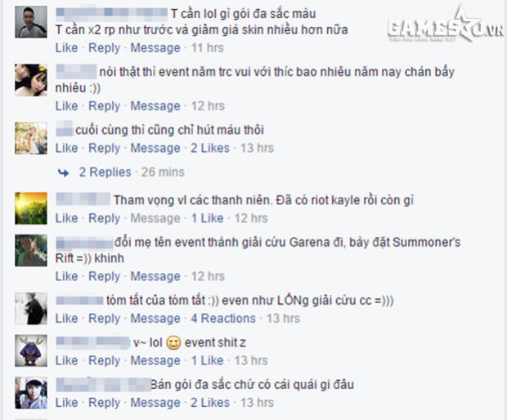Viewport: 507px width, 420px height.
Task: Reply to the 'nói thật thì event' comment
Action: (104, 106)
